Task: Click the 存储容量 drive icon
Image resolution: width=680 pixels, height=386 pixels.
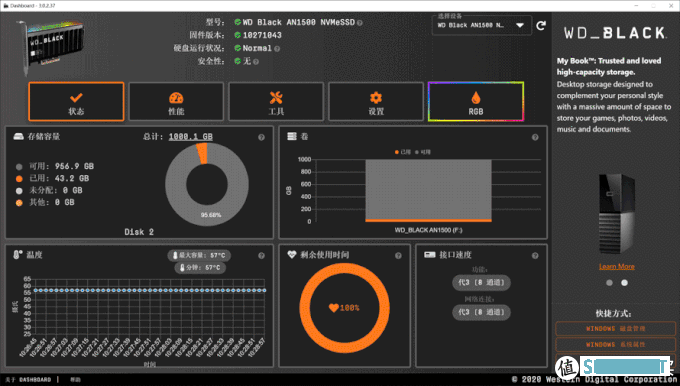Action: (x=19, y=137)
